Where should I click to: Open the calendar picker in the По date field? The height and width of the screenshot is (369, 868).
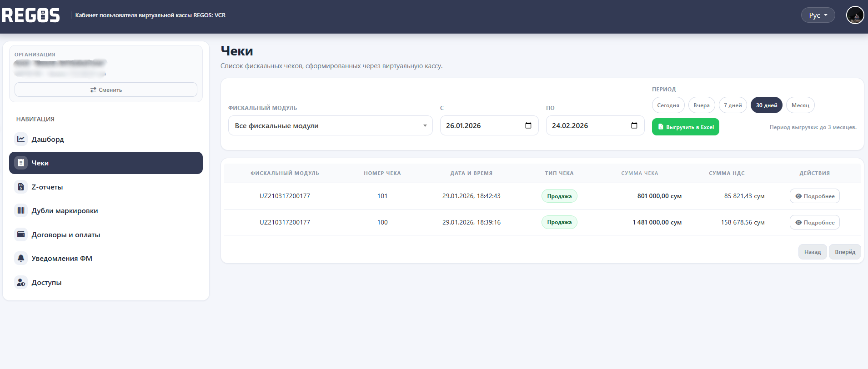tap(634, 125)
